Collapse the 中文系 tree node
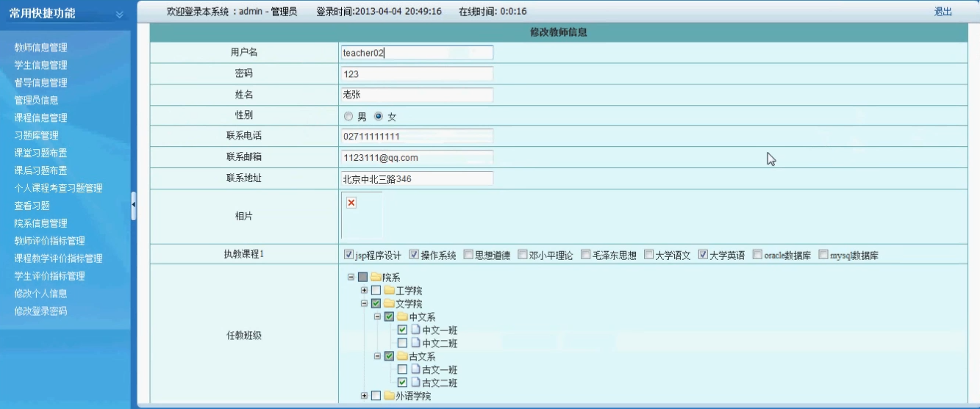The height and width of the screenshot is (409, 980). pyautogui.click(x=377, y=316)
